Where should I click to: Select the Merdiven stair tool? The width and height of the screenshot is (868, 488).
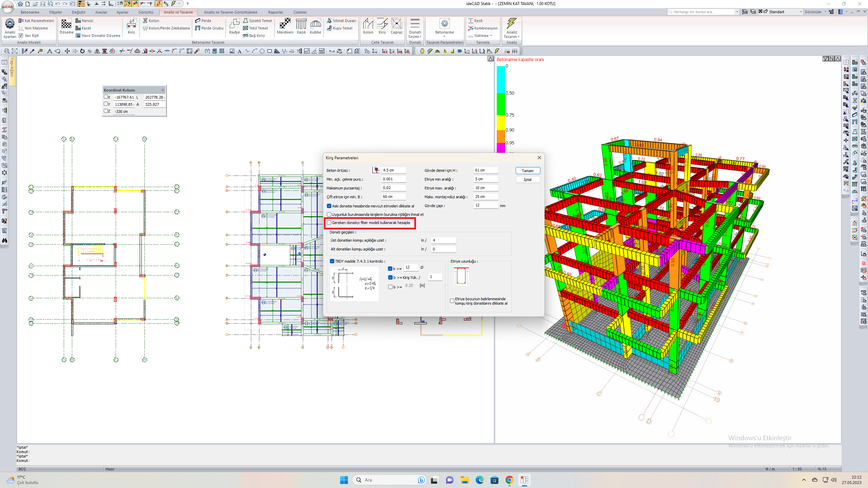[285, 26]
